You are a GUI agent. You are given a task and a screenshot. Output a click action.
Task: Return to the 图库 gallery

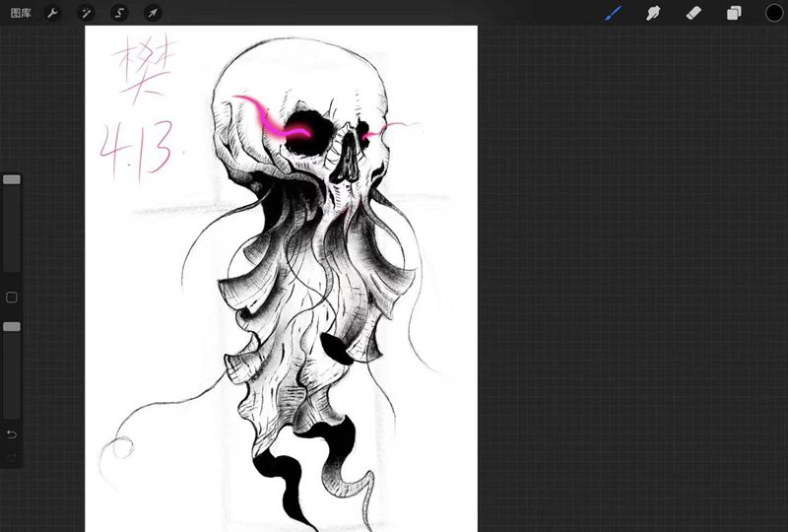coord(21,13)
